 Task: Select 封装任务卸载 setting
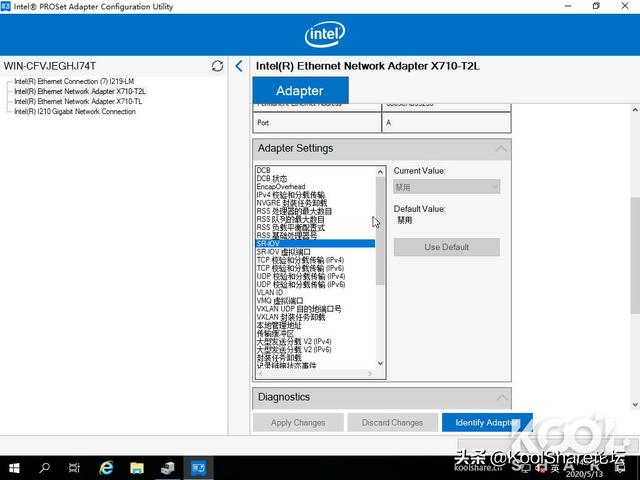pos(279,358)
